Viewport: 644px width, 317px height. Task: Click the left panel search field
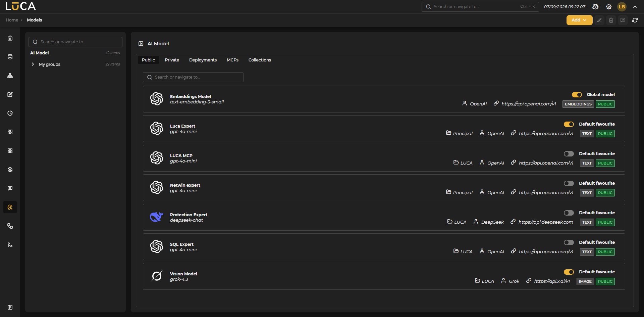75,42
